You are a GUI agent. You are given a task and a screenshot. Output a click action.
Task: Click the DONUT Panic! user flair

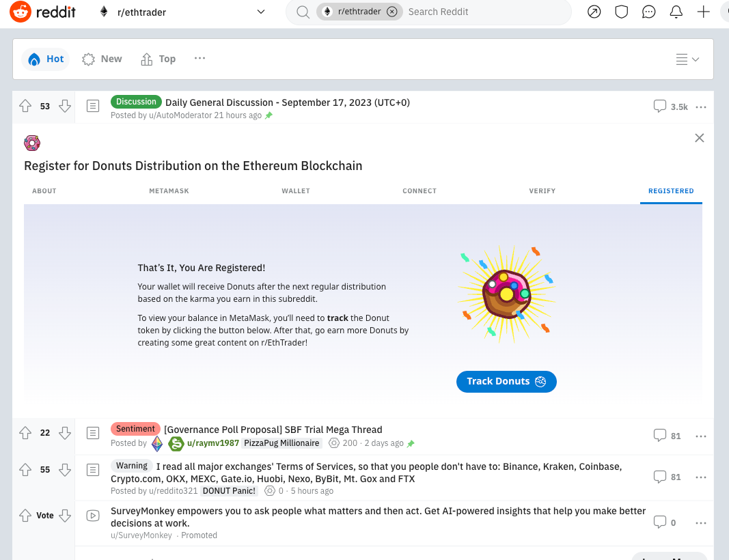229,491
